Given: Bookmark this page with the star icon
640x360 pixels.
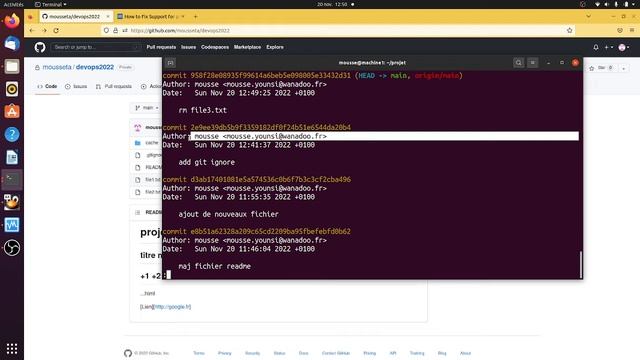Looking at the screenshot, I should click(x=569, y=30).
